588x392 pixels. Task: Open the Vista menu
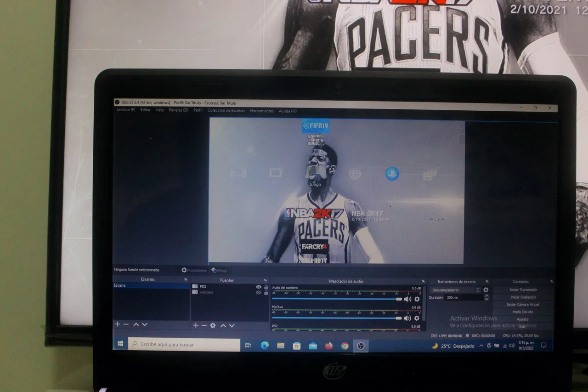[x=159, y=110]
